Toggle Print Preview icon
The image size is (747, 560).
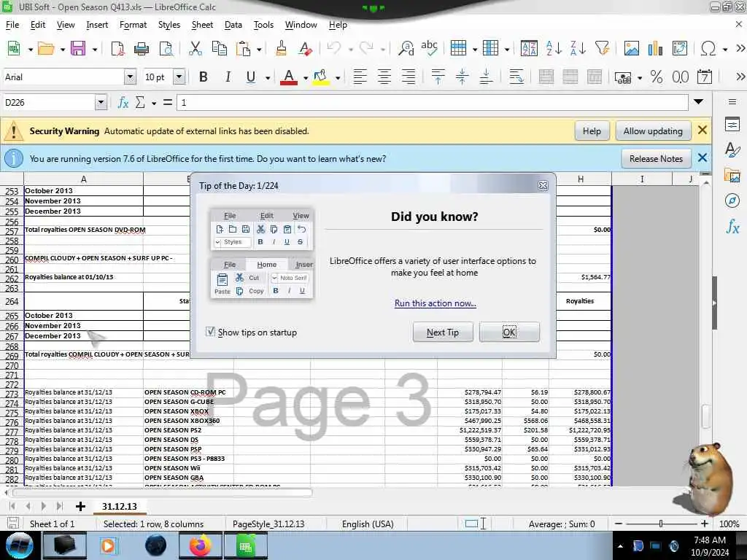pos(166,48)
